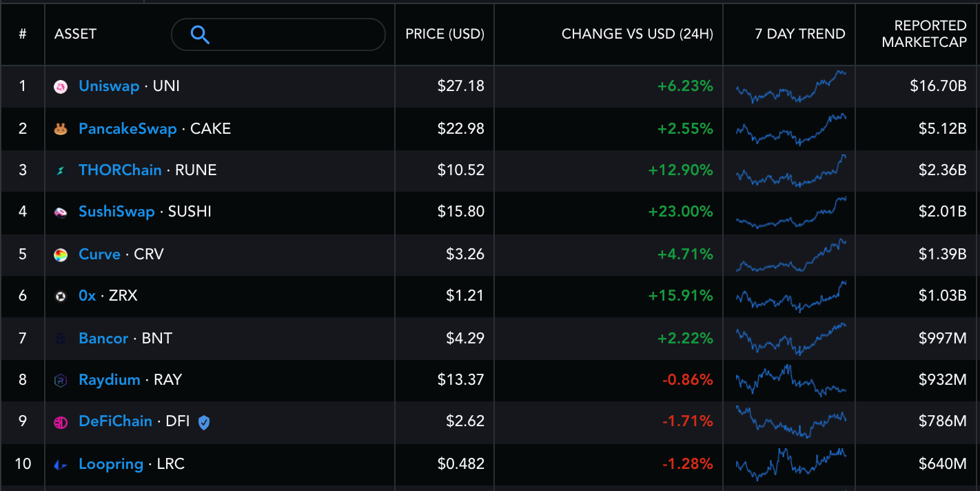Open the Bancor asset link
Screen dimensions: 980x491
point(103,339)
